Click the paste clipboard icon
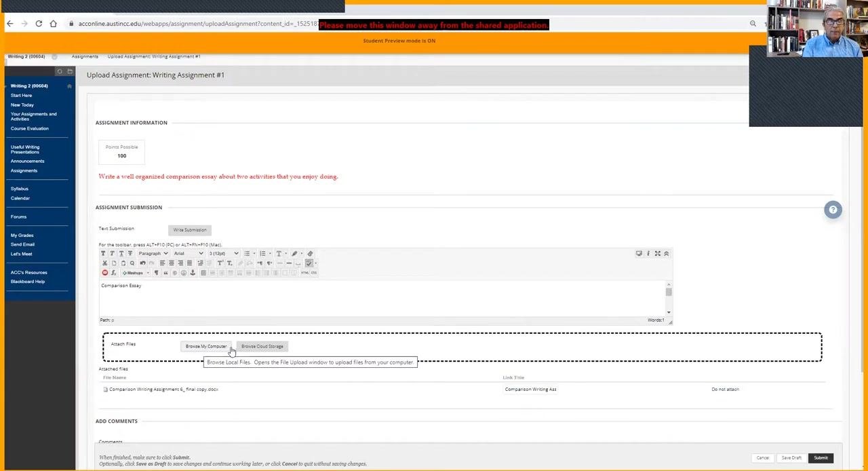 click(x=123, y=263)
